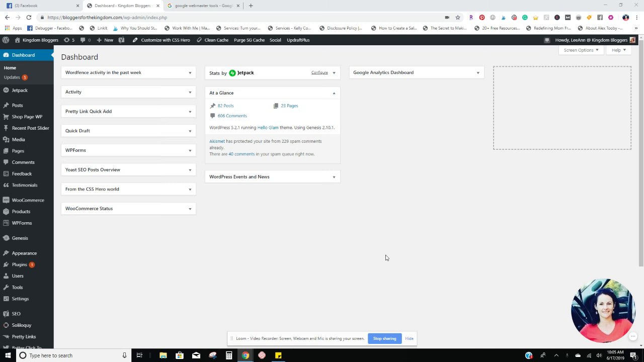The height and width of the screenshot is (362, 644).
Task: Open Jetpack in sidebar
Action: pos(27,90)
